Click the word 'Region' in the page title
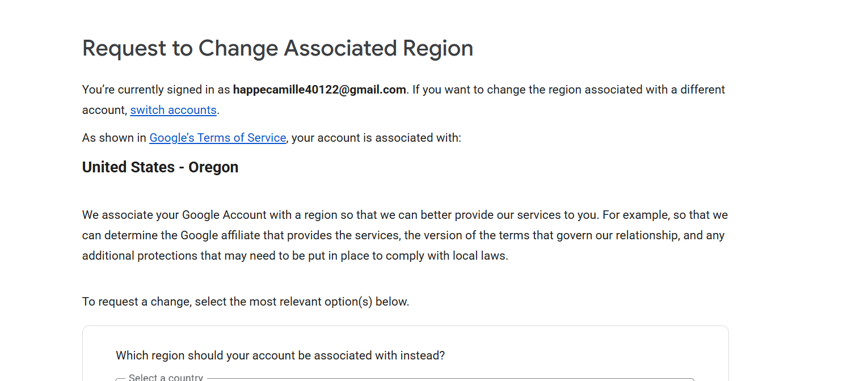The image size is (868, 381). click(x=438, y=48)
